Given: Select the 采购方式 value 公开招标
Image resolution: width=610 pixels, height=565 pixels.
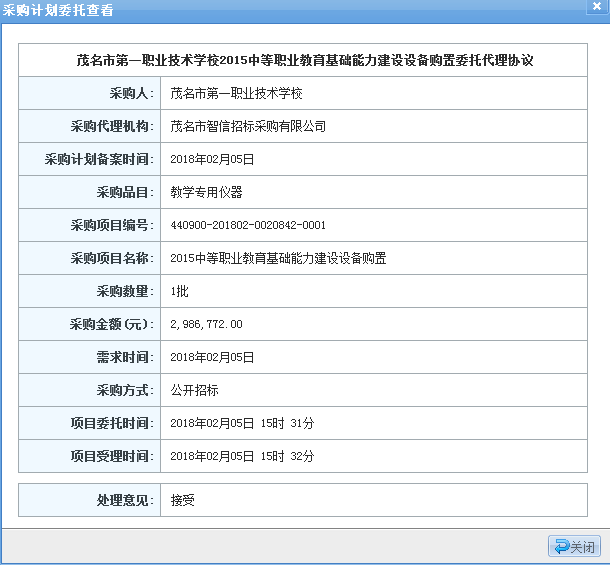Looking at the screenshot, I should [195, 390].
